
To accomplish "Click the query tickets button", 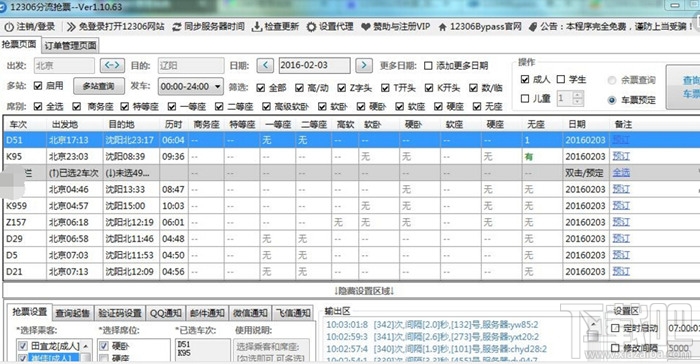I will pos(684,87).
